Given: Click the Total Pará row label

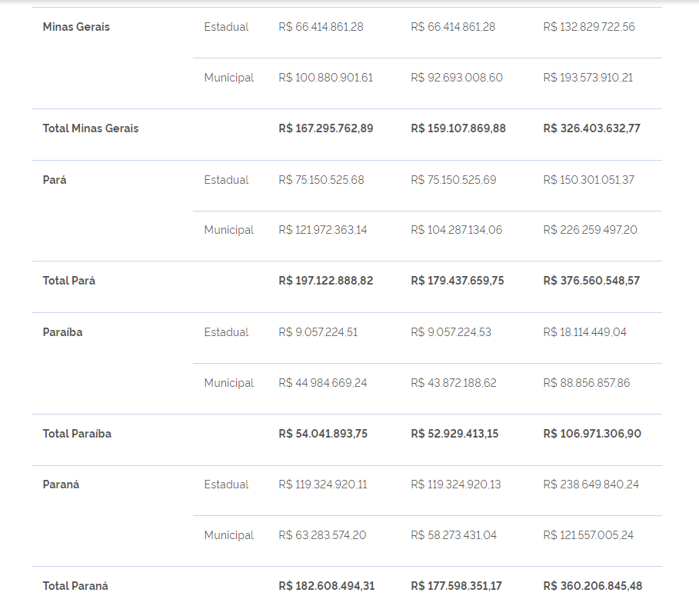Looking at the screenshot, I should 69,281.
